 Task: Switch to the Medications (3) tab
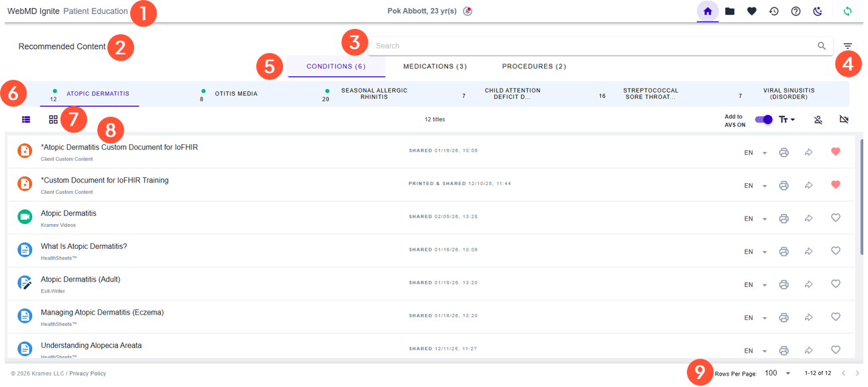tap(434, 66)
